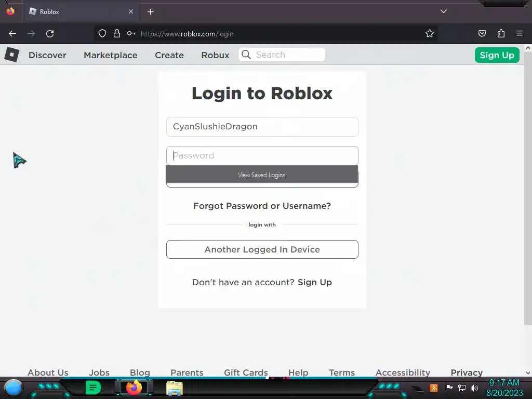Focus the Password field
This screenshot has width=532, height=399.
262,156
